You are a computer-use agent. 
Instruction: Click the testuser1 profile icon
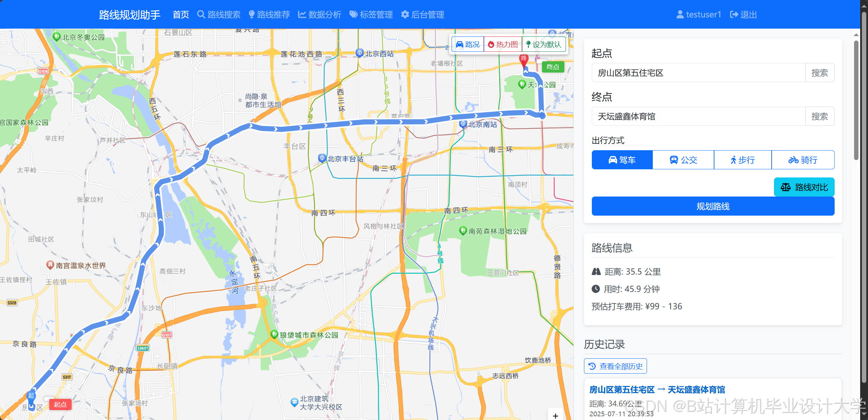click(x=680, y=15)
